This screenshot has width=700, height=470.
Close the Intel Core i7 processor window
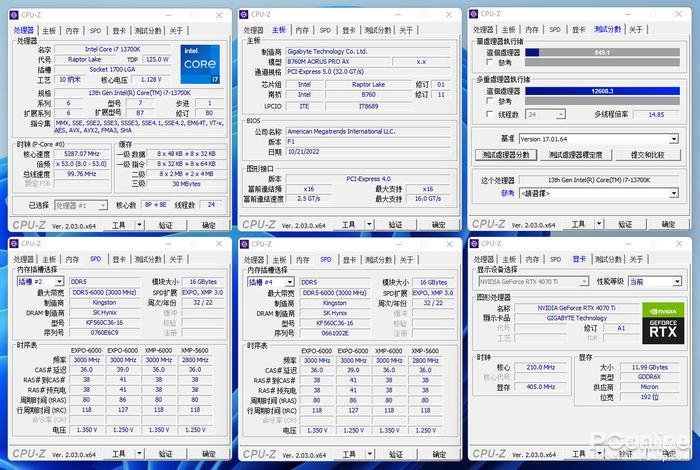219,15
